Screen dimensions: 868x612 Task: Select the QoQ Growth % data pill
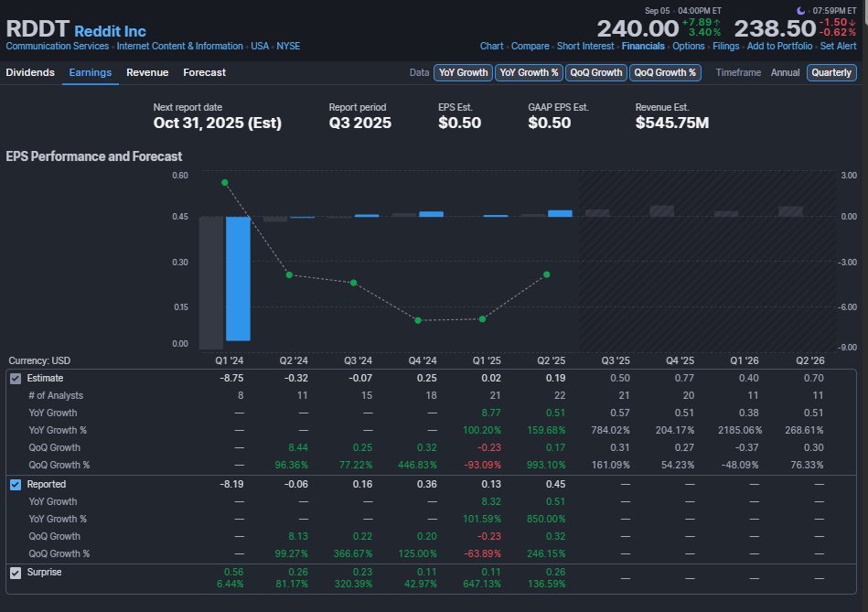(667, 72)
